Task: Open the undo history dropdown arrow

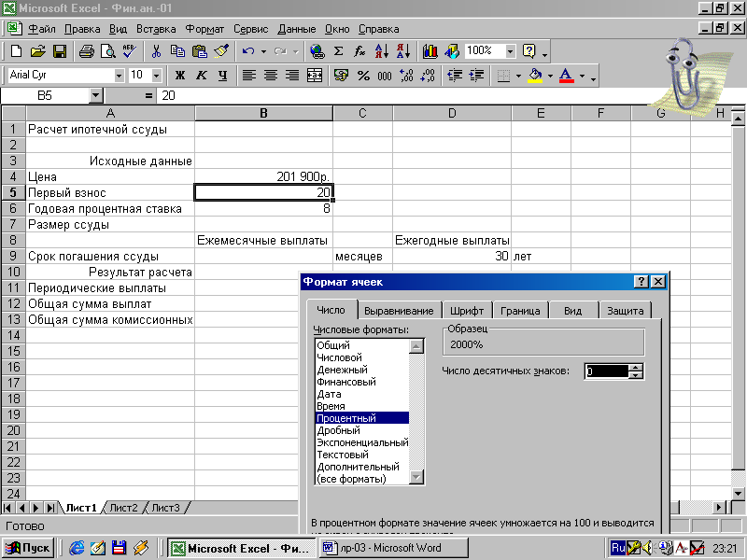Action: pos(263,51)
